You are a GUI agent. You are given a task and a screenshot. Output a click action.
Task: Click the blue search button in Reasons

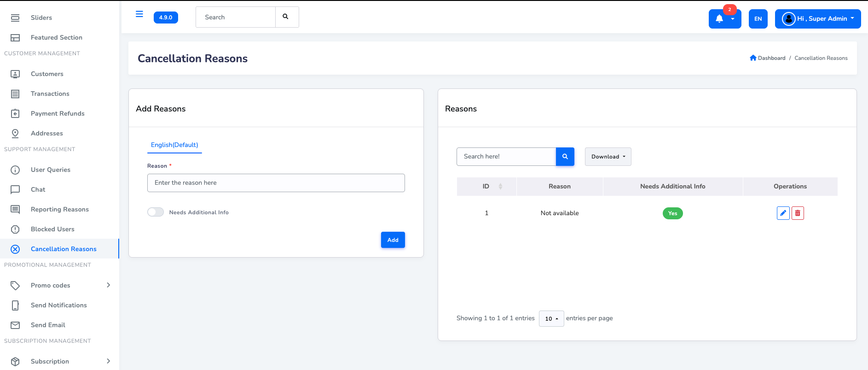(x=565, y=157)
